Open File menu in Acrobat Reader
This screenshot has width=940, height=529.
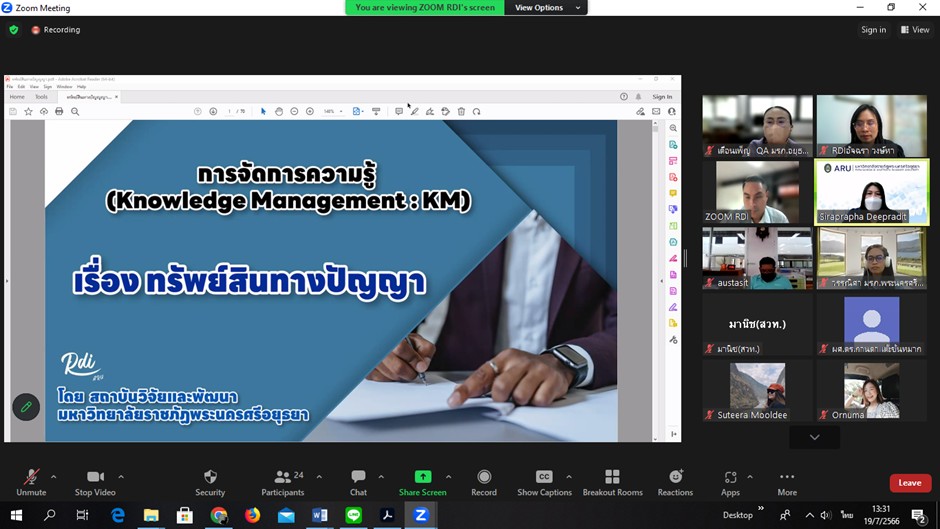10,87
